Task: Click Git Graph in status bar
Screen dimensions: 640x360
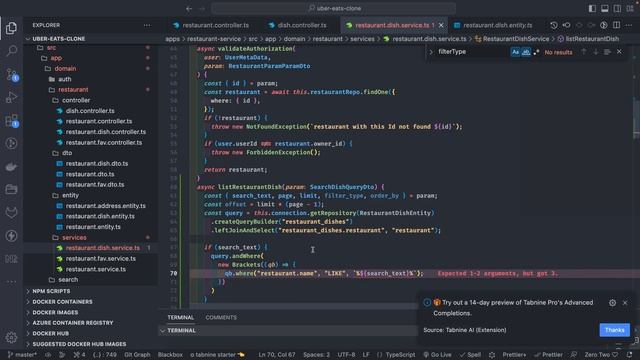Action: 137,355
